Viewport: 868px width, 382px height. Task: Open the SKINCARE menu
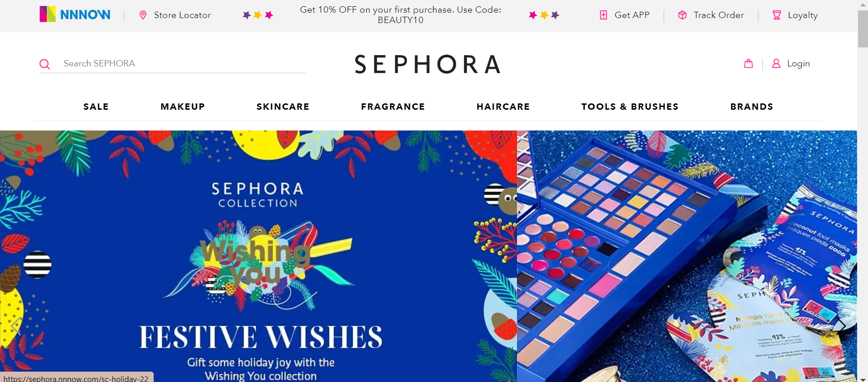click(x=283, y=107)
